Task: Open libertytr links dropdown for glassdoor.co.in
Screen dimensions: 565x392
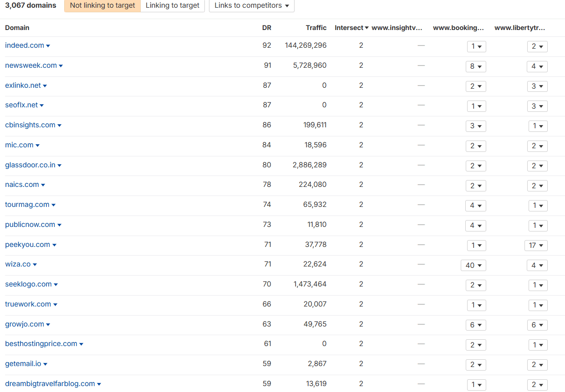Action: pos(538,166)
